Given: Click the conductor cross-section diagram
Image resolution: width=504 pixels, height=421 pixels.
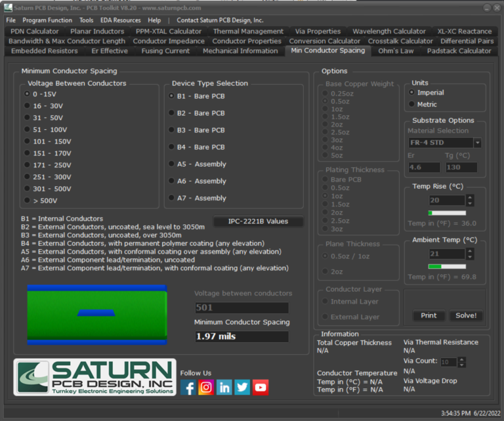Looking at the screenshot, I should tap(97, 314).
